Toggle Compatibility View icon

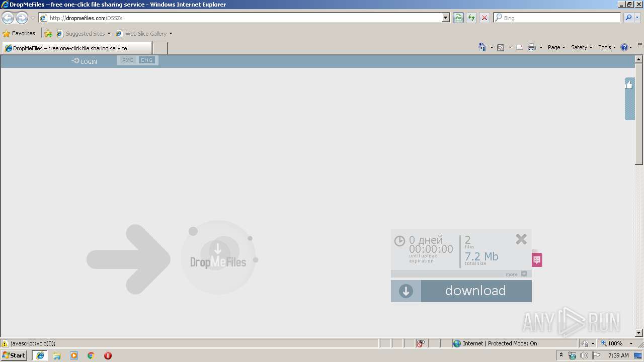(458, 18)
